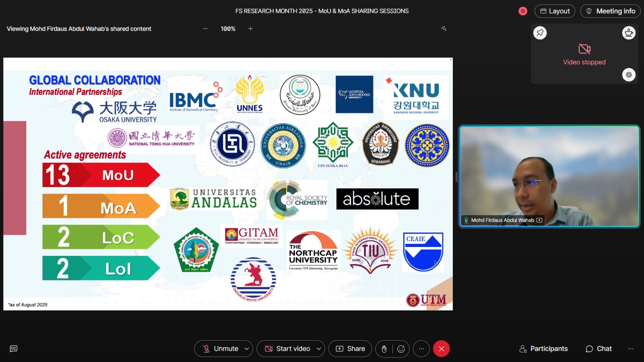
Task: Pin the self-view video tile
Action: pyautogui.click(x=540, y=33)
